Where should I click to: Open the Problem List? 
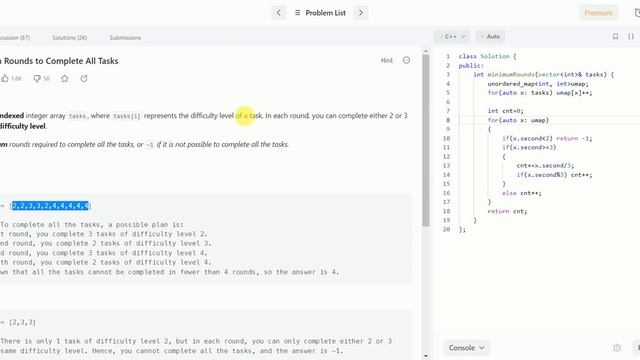320,13
